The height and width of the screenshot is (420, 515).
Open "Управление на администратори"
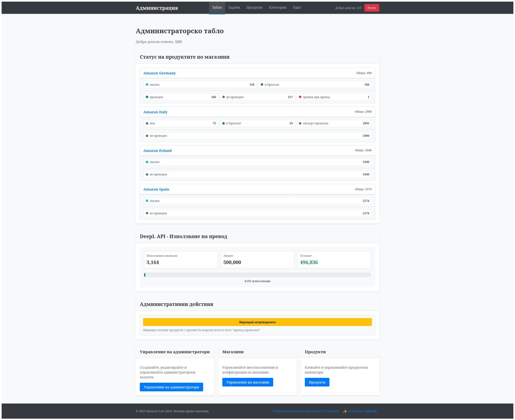tap(171, 387)
